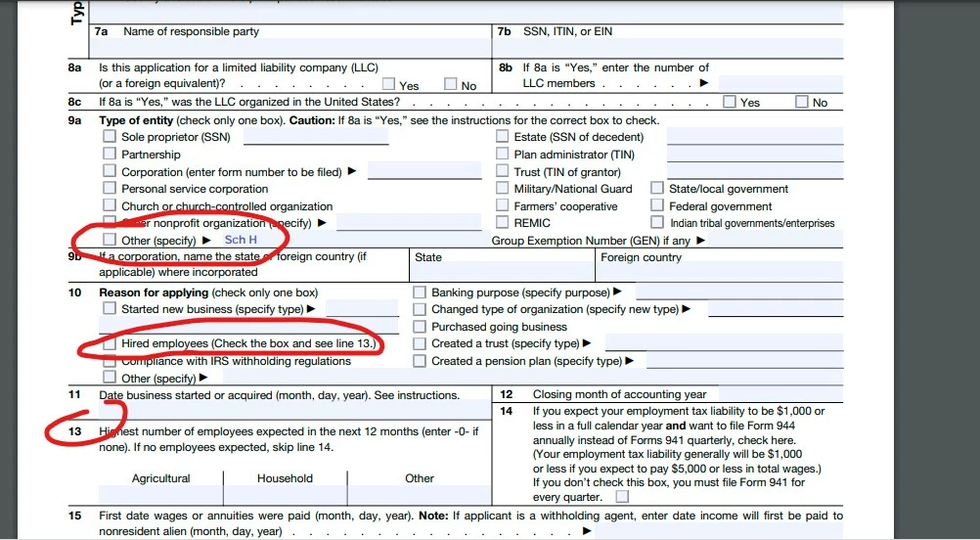This screenshot has height=540, width=980.
Task: Tick the Trust (TIN of grantor) checkbox
Action: 503,170
